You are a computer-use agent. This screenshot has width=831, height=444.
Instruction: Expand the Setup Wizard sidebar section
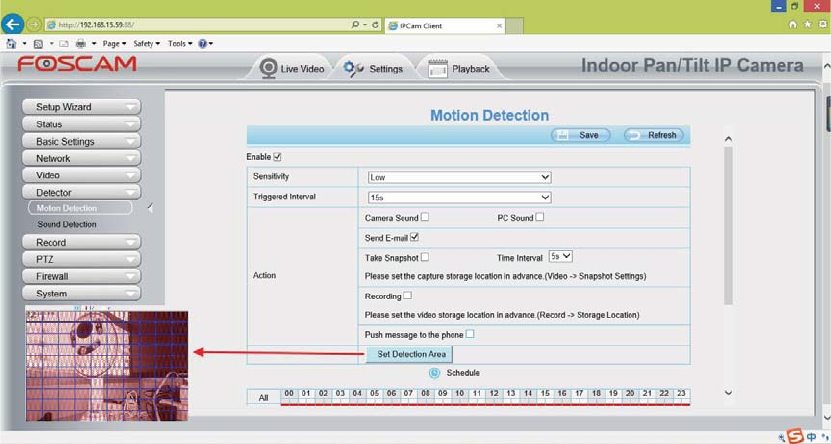[x=81, y=106]
